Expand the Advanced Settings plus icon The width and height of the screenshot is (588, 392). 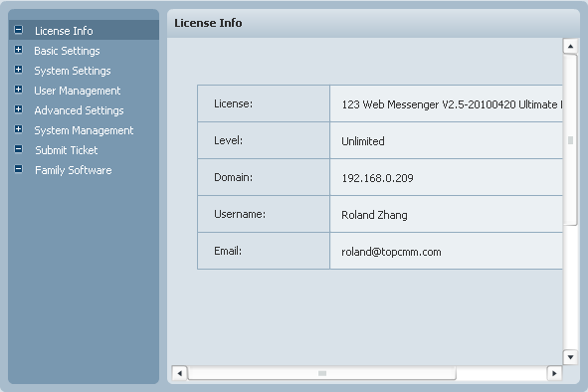18,109
